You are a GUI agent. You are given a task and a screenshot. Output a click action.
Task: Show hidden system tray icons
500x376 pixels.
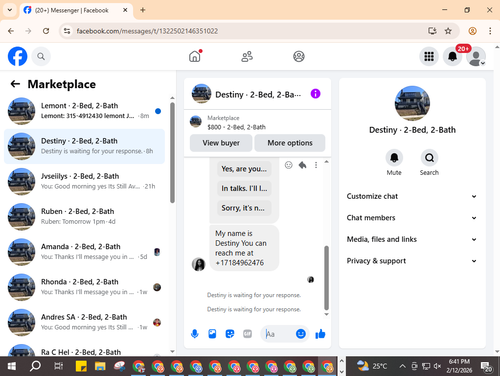(402, 366)
